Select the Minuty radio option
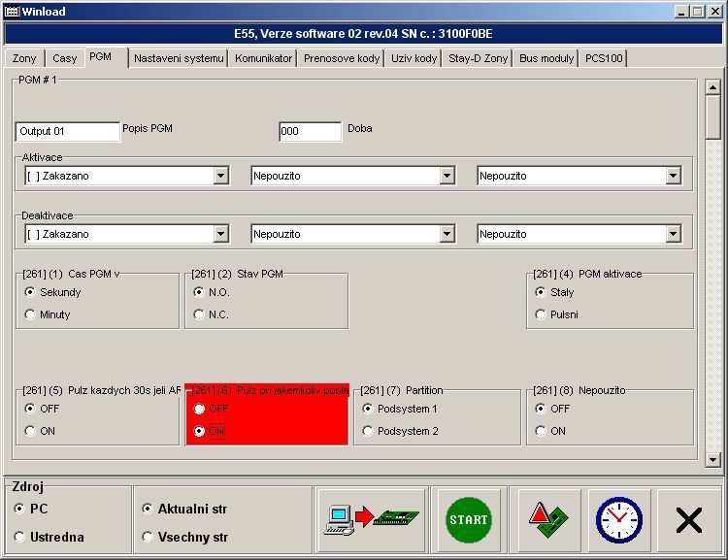The width and height of the screenshot is (728, 560). (x=30, y=314)
